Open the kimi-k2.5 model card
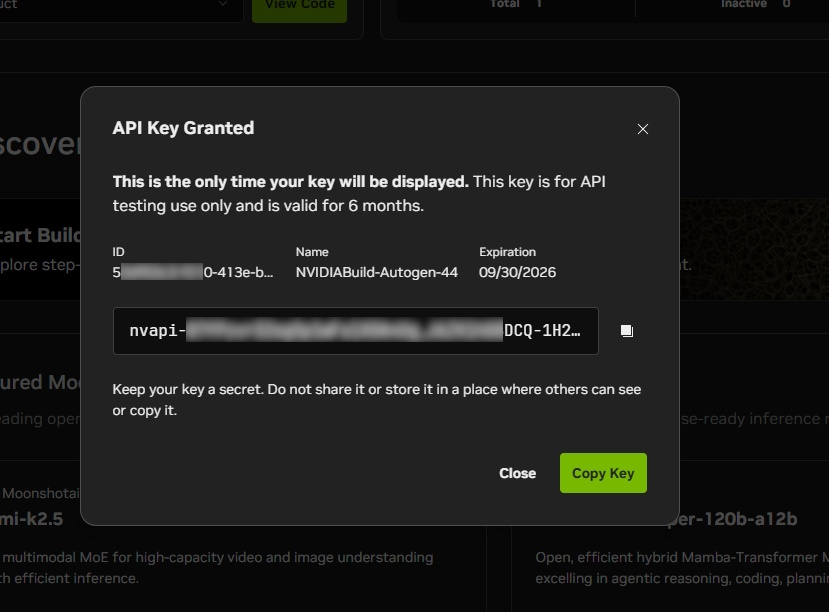The image size is (829, 612). coord(32,519)
